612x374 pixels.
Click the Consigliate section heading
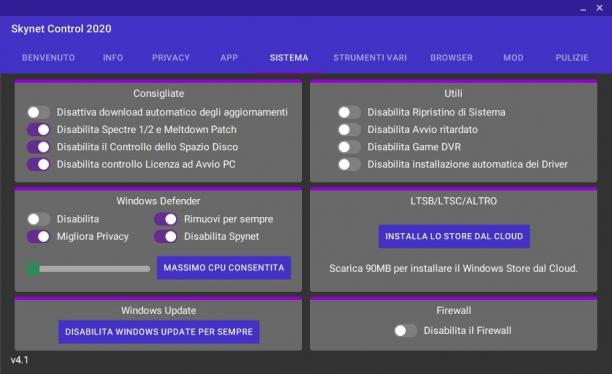[158, 94]
